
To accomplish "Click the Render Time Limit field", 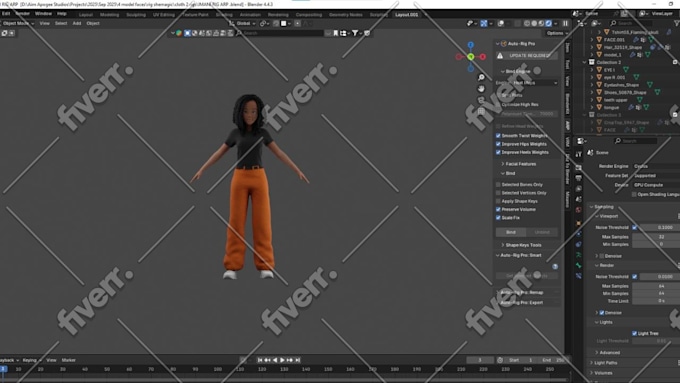I will [656, 301].
